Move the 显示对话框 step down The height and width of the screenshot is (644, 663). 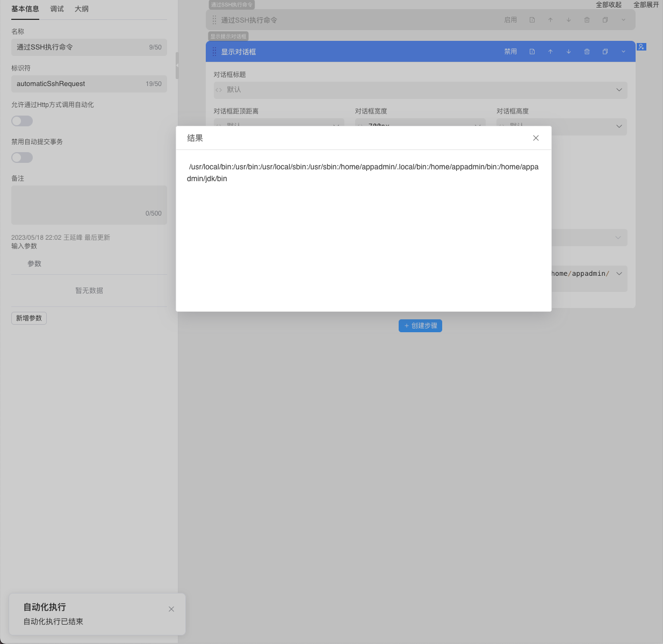[568, 52]
